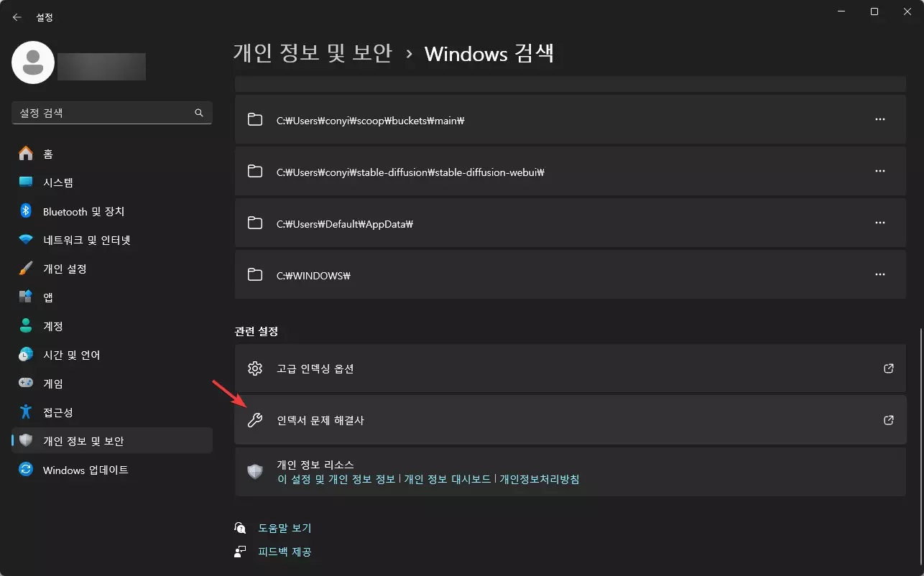Click 피드백 제공 to give feedback

click(285, 552)
